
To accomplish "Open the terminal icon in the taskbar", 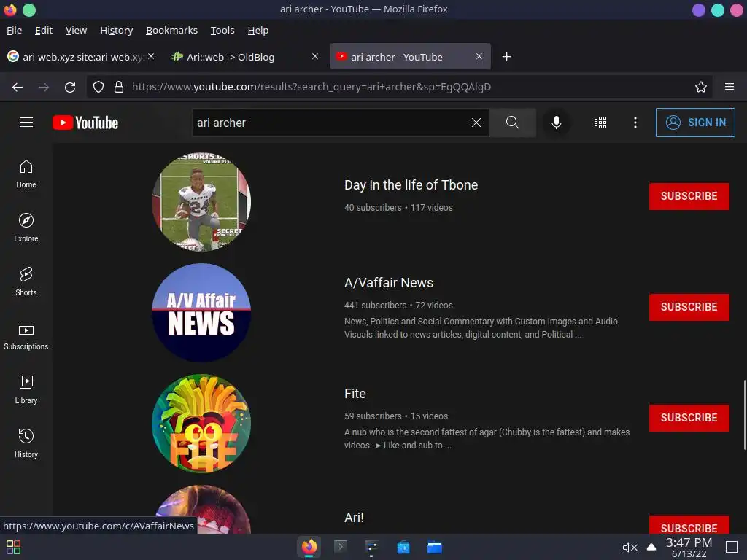I will tap(340, 547).
